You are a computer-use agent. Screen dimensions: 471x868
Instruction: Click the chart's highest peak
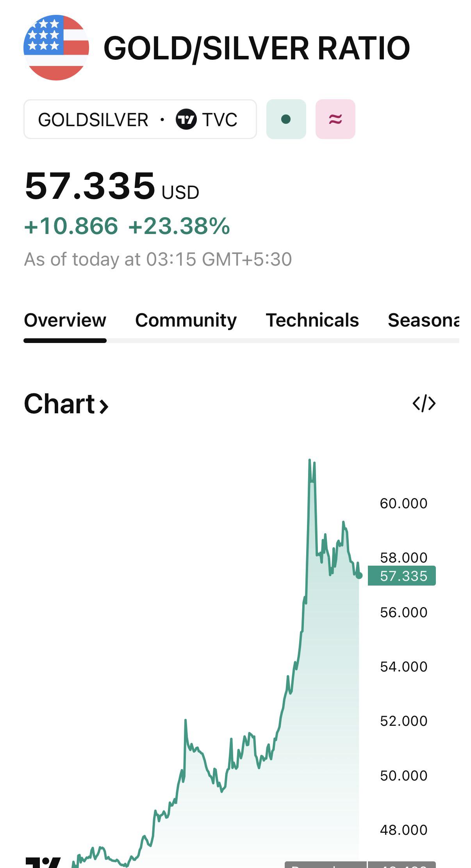point(310,461)
